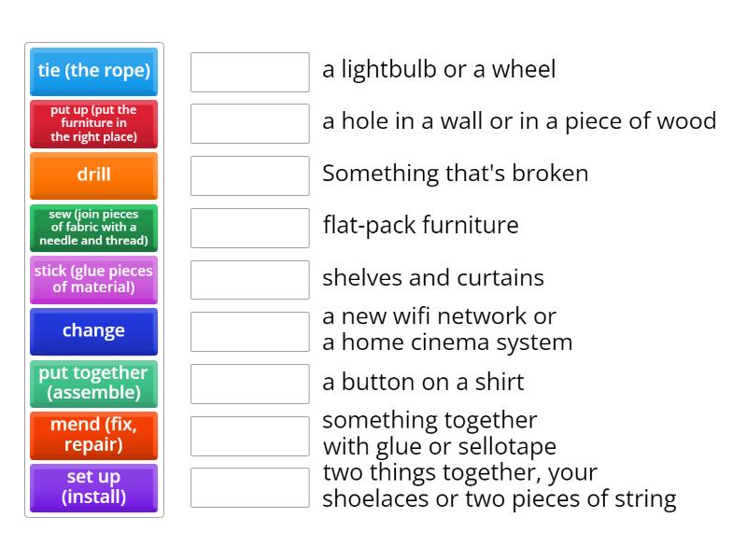Click the box next to 'something together with glue'
The image size is (747, 560).
click(248, 434)
